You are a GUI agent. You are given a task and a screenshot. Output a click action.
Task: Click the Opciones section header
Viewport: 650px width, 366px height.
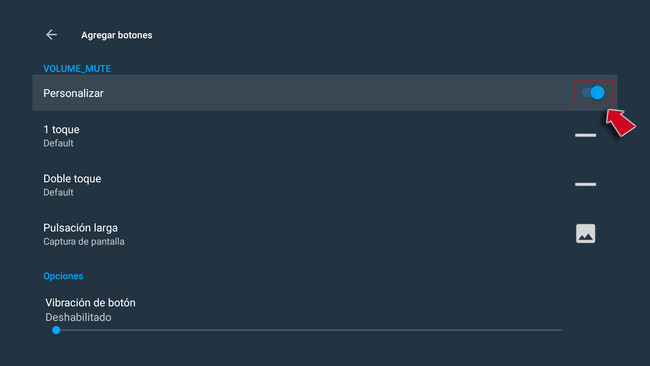(x=63, y=276)
